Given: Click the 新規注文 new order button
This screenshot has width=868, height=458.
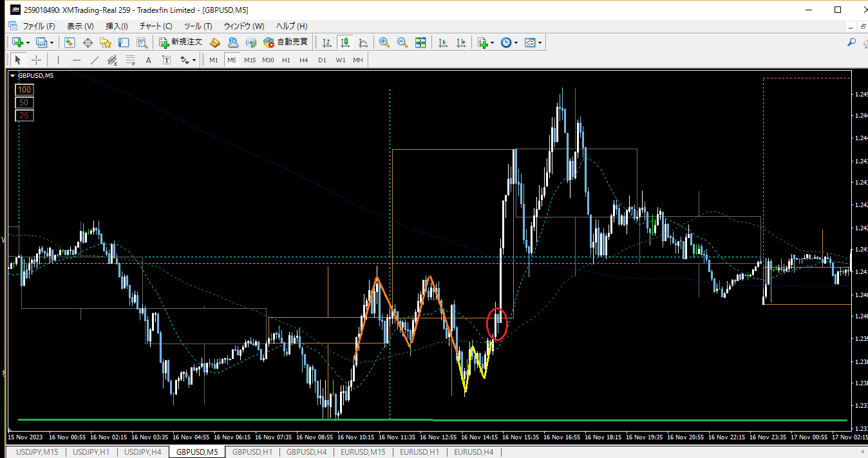Looking at the screenshot, I should [x=181, y=42].
